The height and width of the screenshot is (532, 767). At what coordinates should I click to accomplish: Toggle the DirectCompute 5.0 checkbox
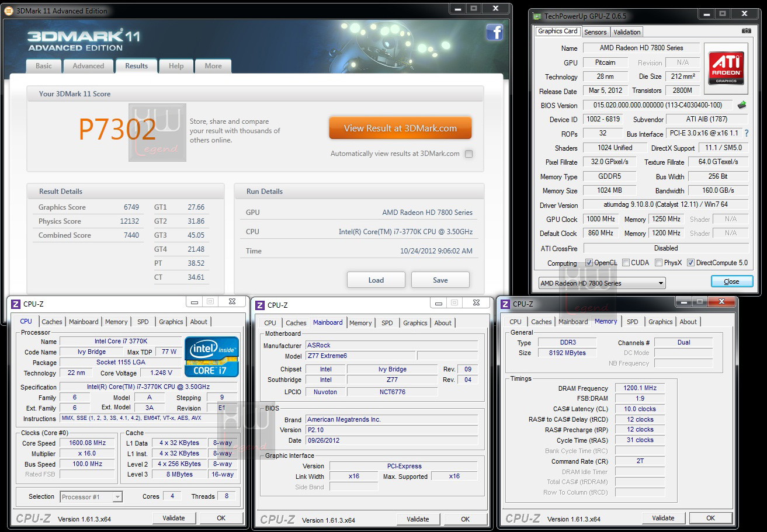tap(690, 263)
